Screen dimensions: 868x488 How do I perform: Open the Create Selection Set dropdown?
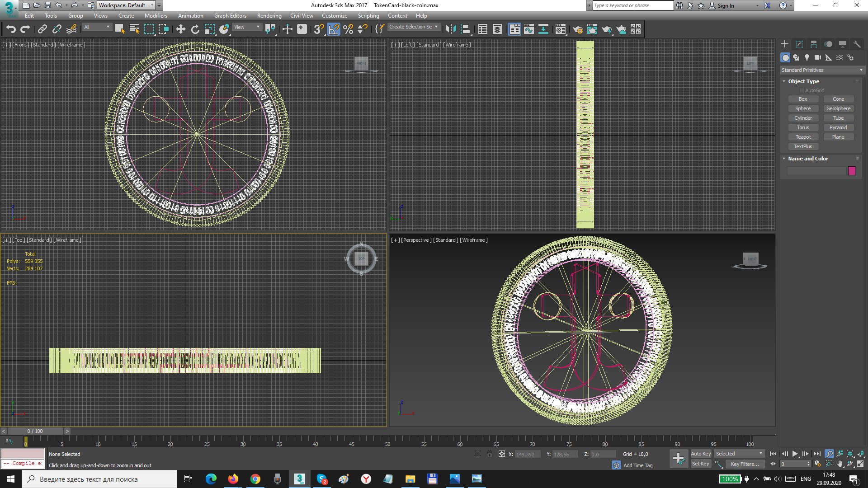[414, 27]
